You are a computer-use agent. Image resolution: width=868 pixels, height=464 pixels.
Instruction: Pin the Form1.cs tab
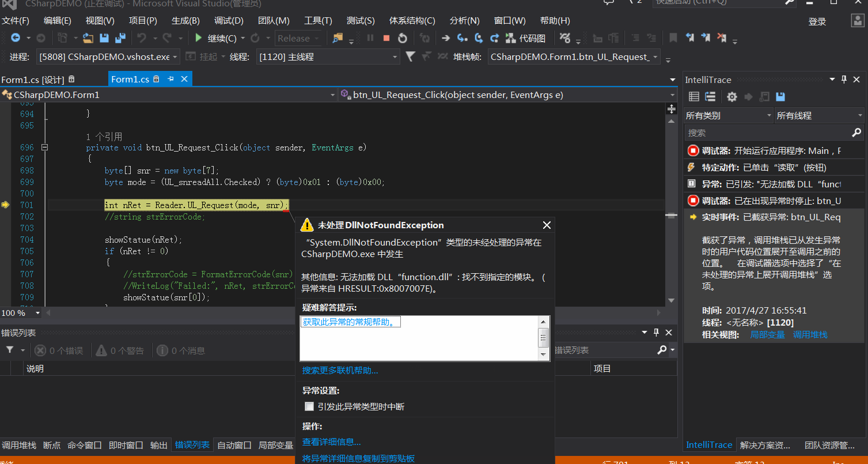coord(170,79)
